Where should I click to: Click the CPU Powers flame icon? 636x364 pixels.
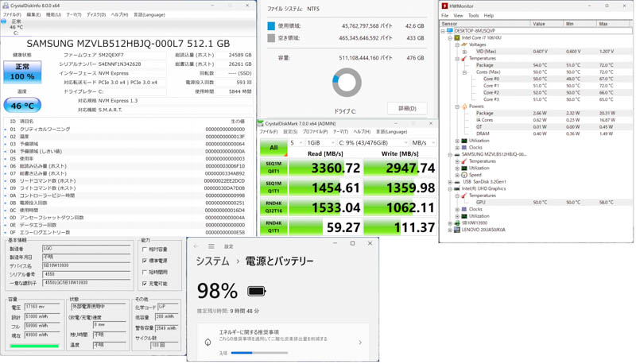(x=464, y=106)
